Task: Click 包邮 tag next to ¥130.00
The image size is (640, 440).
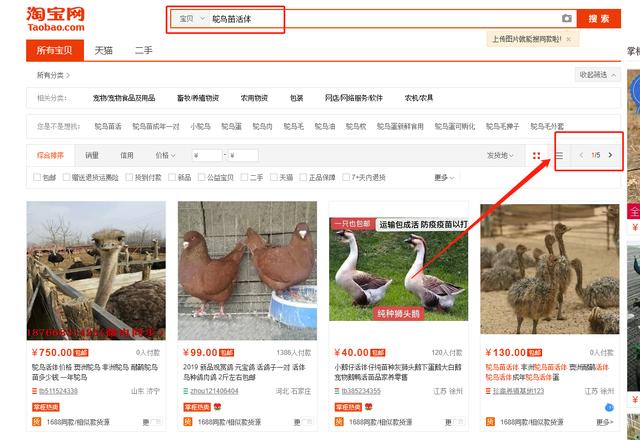Action: (535, 353)
